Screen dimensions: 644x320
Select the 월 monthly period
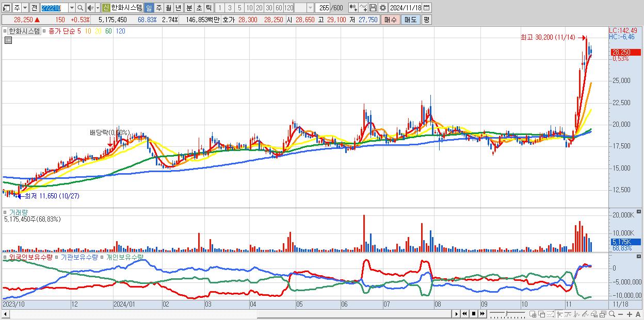pyautogui.click(x=168, y=8)
